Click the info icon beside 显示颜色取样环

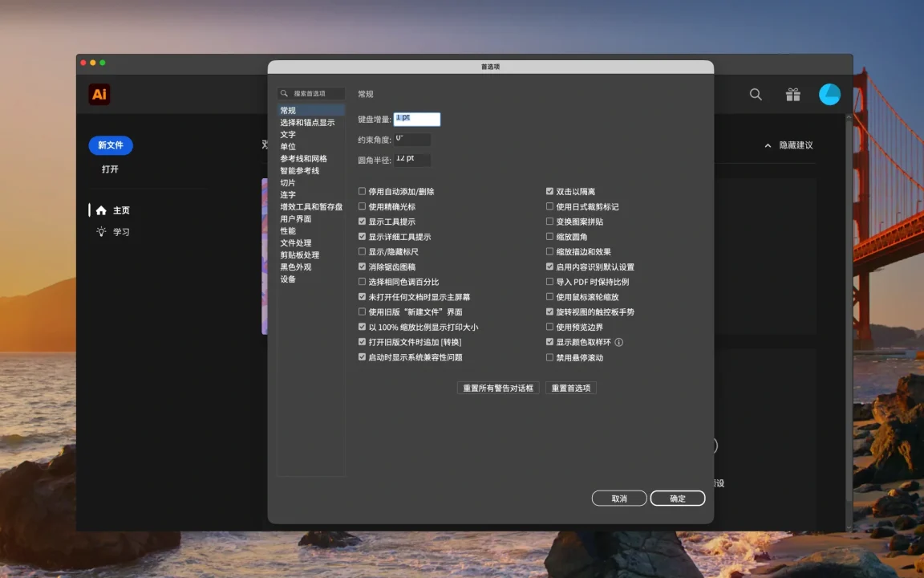(x=618, y=342)
